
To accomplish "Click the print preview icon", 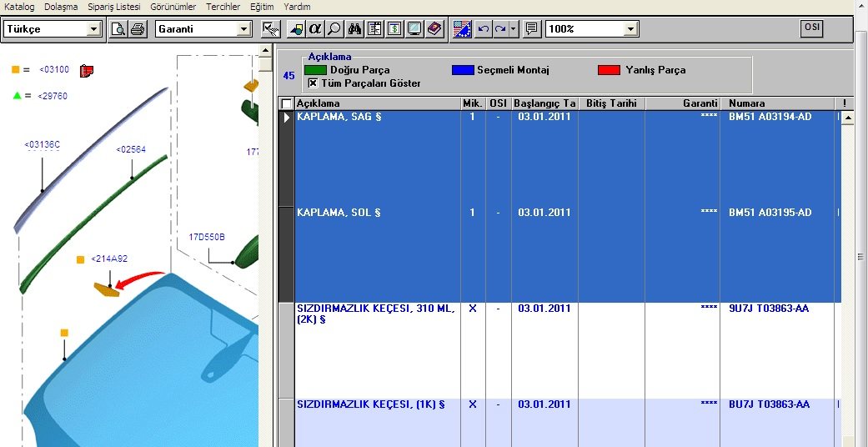I will tap(119, 29).
